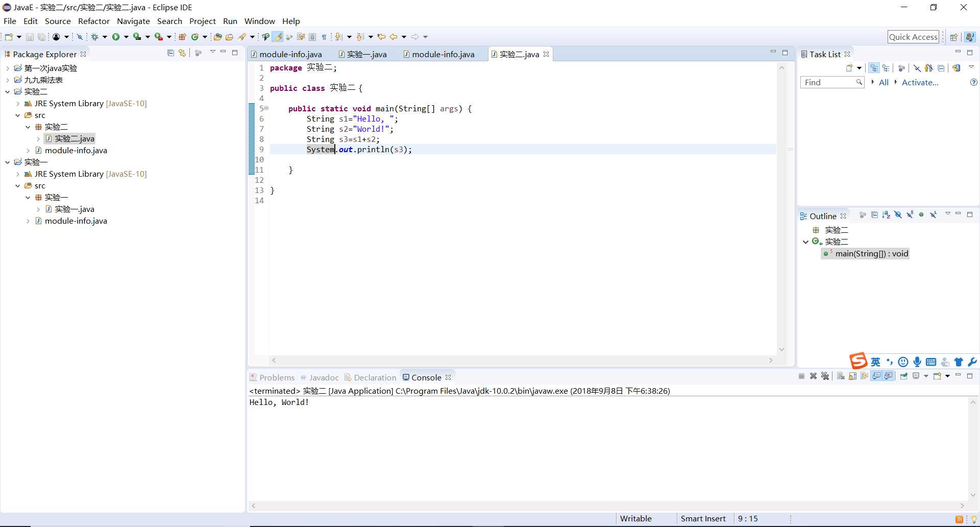The width and height of the screenshot is (980, 527).
Task: Switch to the Problems tab
Action: [272, 377]
